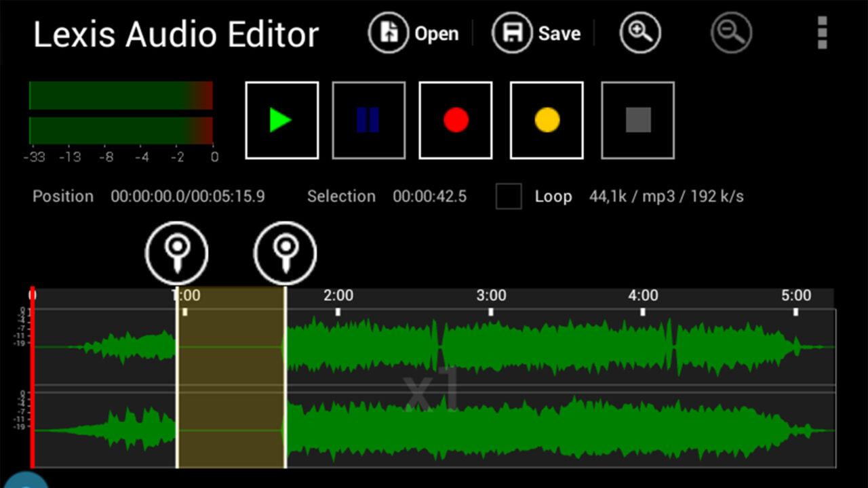Zoom out of the waveform

(x=730, y=33)
